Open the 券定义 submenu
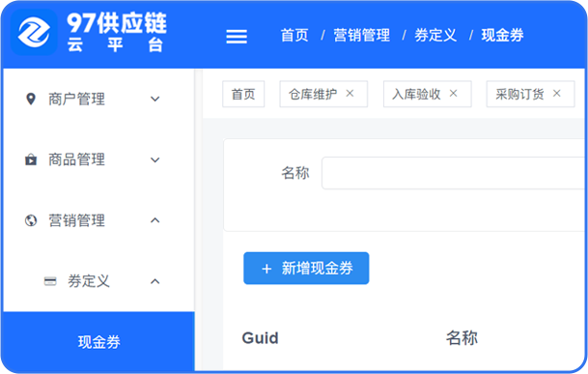588x374 pixels. tap(99, 281)
